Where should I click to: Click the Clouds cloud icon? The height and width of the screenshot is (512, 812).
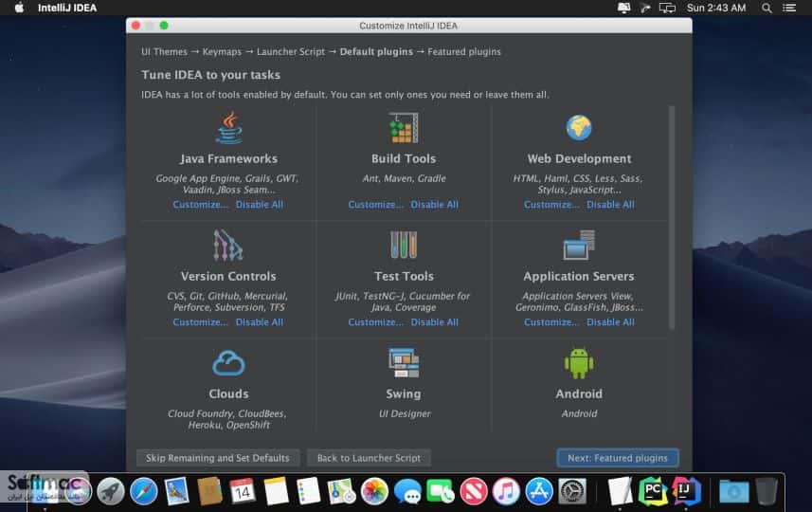coord(228,363)
